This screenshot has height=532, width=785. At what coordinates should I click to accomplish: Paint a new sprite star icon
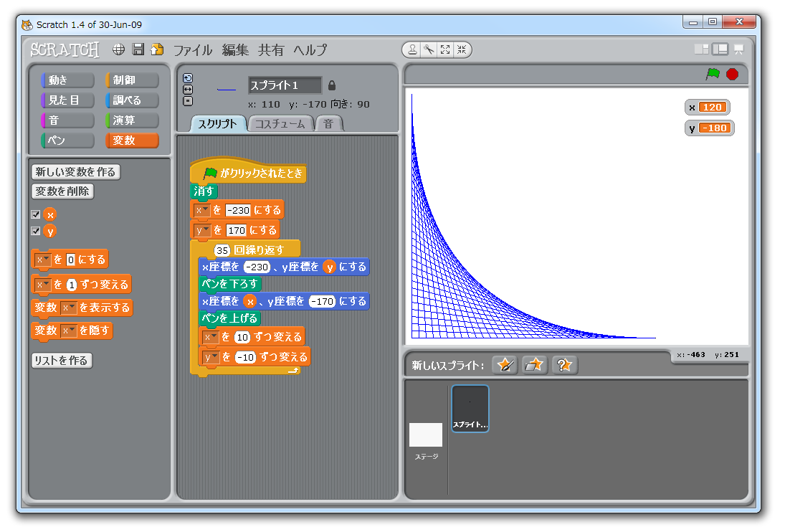[505, 365]
